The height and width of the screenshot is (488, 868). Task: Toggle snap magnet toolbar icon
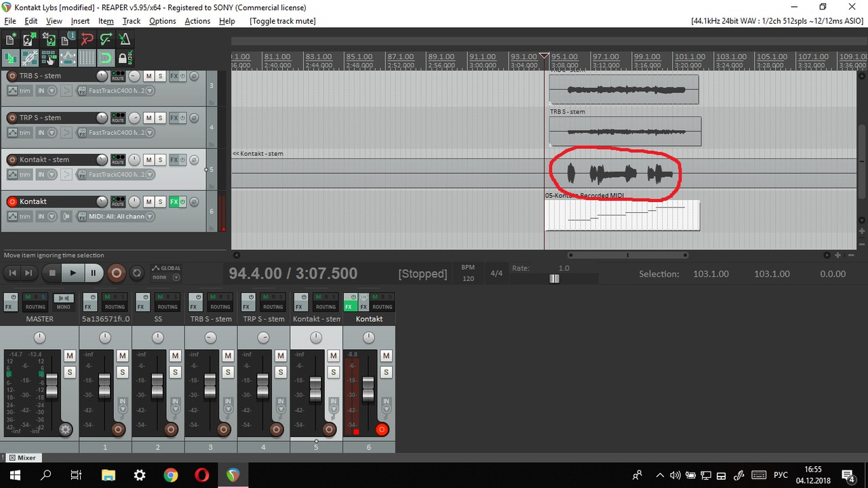(x=106, y=58)
